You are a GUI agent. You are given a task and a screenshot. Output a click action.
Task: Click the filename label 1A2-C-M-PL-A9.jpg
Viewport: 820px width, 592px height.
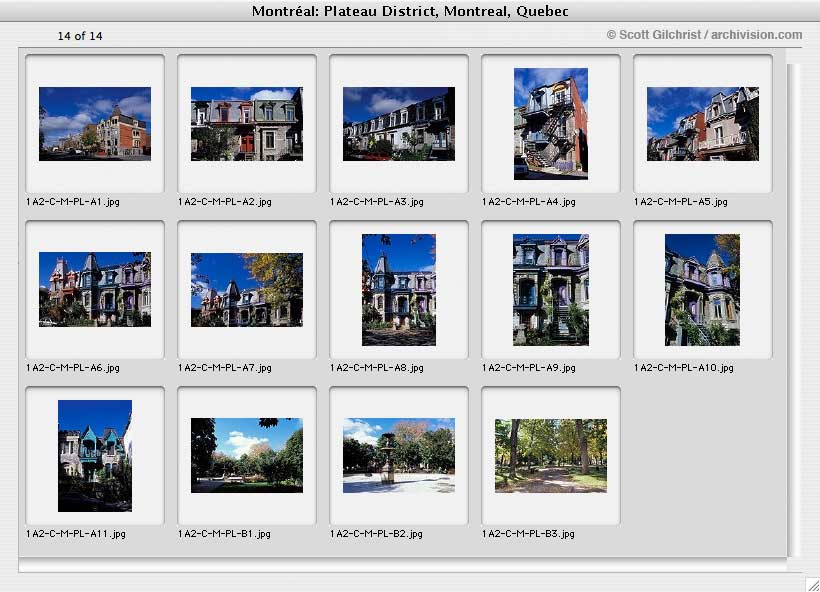pyautogui.click(x=529, y=368)
